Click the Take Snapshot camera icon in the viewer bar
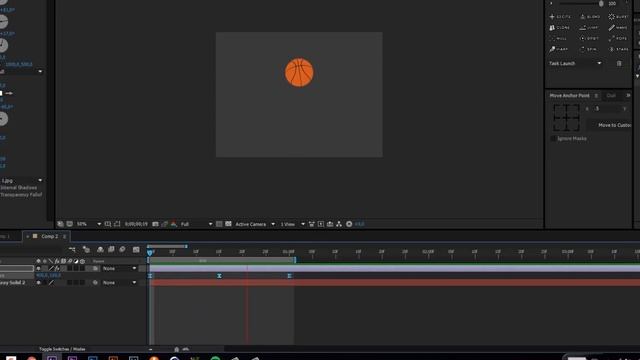The width and height of the screenshot is (640, 360). (x=156, y=224)
